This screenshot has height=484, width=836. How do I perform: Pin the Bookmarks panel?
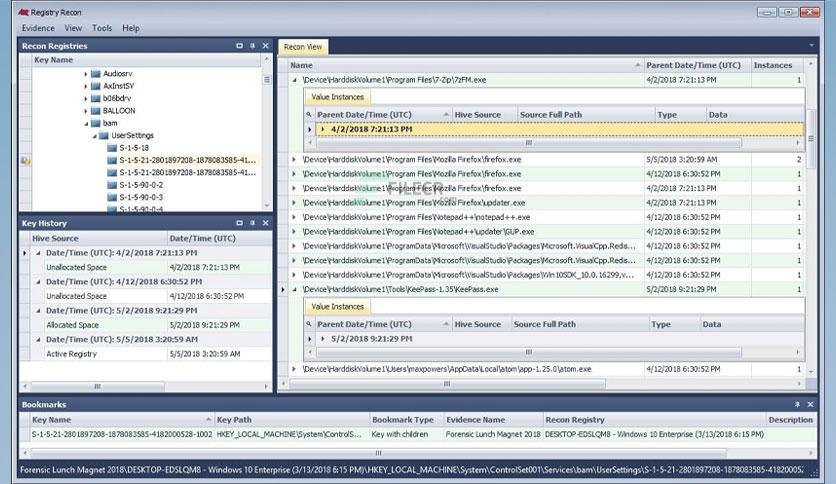pyautogui.click(x=798, y=405)
